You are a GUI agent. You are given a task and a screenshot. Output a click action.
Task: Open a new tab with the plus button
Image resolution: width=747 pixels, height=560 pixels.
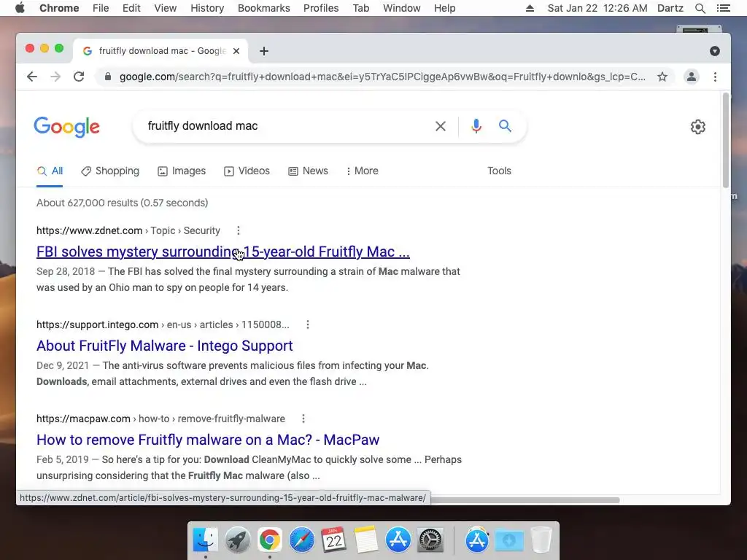(x=264, y=51)
